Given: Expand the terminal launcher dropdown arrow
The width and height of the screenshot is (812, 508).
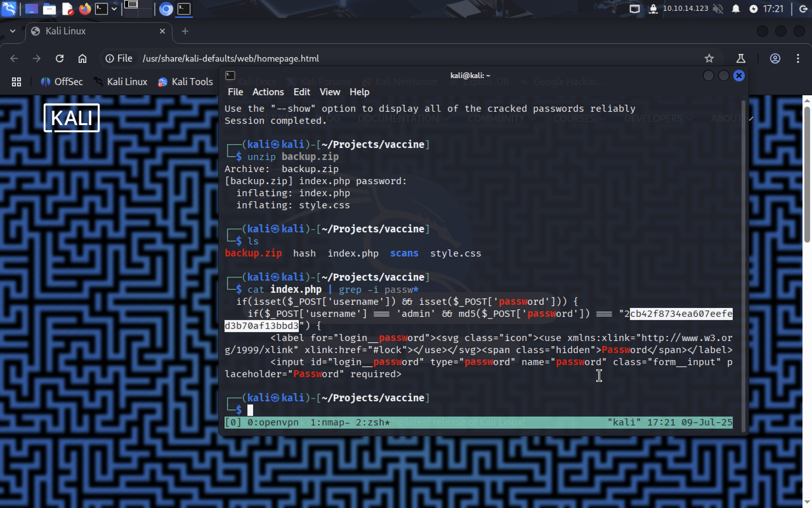Looking at the screenshot, I should pyautogui.click(x=114, y=9).
